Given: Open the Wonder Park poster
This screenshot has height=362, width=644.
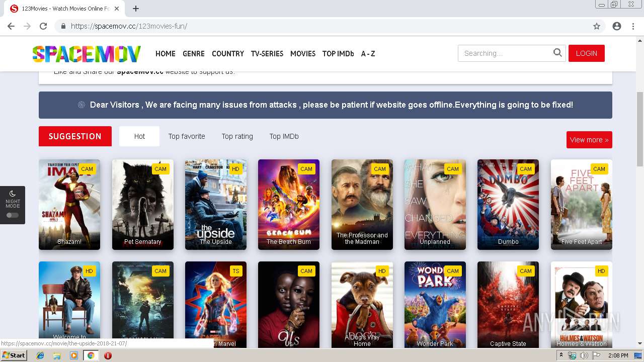Looking at the screenshot, I should click(435, 304).
